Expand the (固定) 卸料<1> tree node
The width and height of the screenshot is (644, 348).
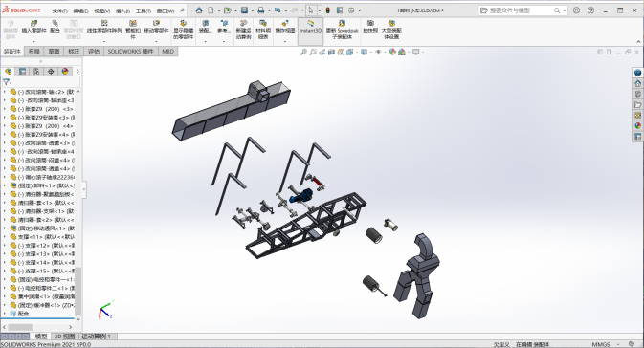5,185
